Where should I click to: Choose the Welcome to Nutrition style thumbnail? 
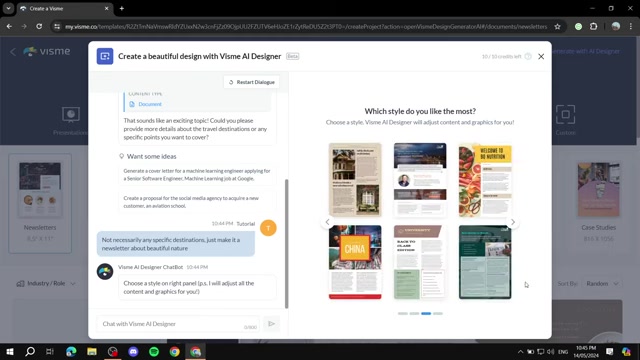pos(485,180)
